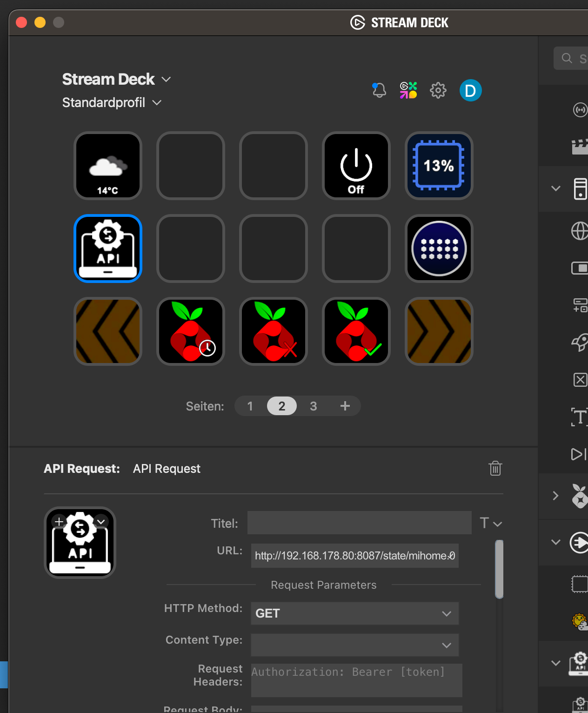The image size is (588, 713).
Task: Switch to page 1
Action: [250, 406]
